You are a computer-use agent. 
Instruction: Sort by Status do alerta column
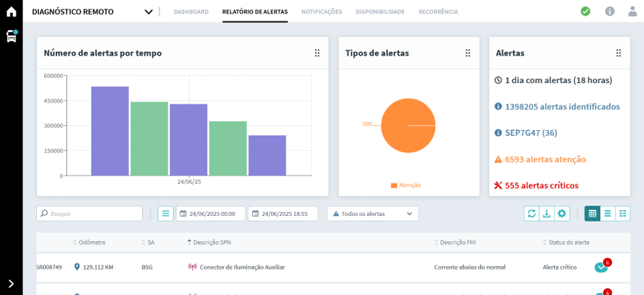566,243
